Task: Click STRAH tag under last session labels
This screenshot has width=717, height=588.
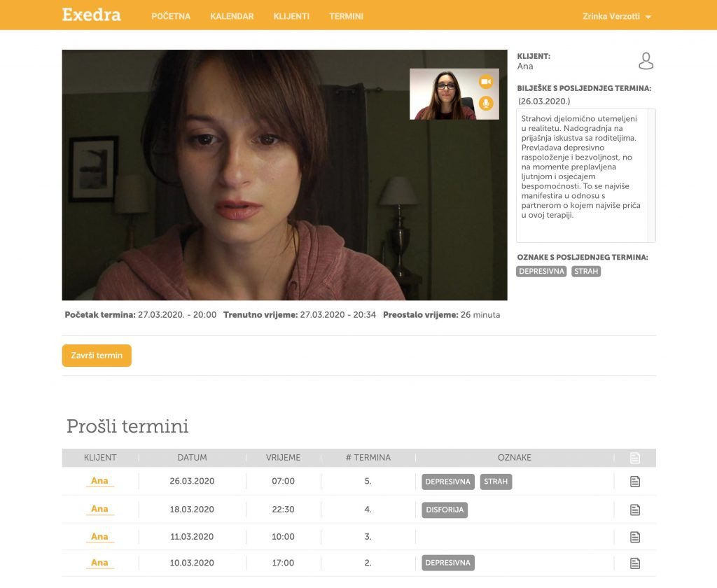Action: (x=586, y=271)
